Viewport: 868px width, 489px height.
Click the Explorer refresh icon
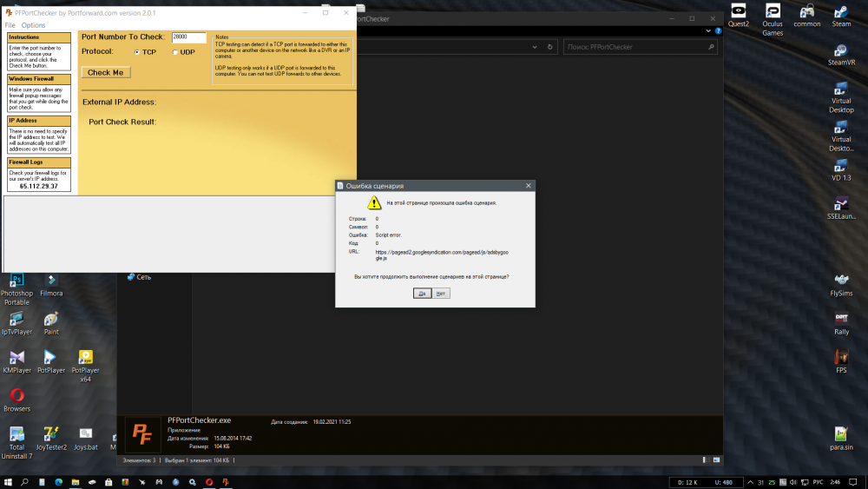pos(549,47)
